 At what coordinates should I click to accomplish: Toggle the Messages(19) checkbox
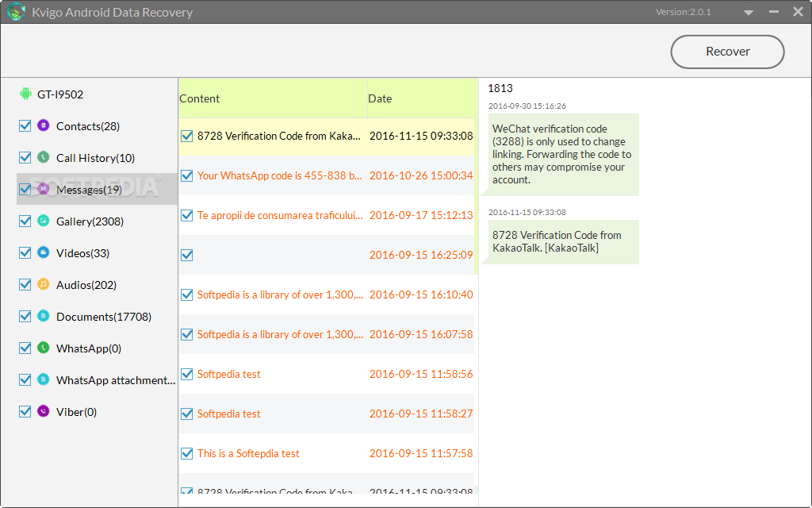pos(25,189)
